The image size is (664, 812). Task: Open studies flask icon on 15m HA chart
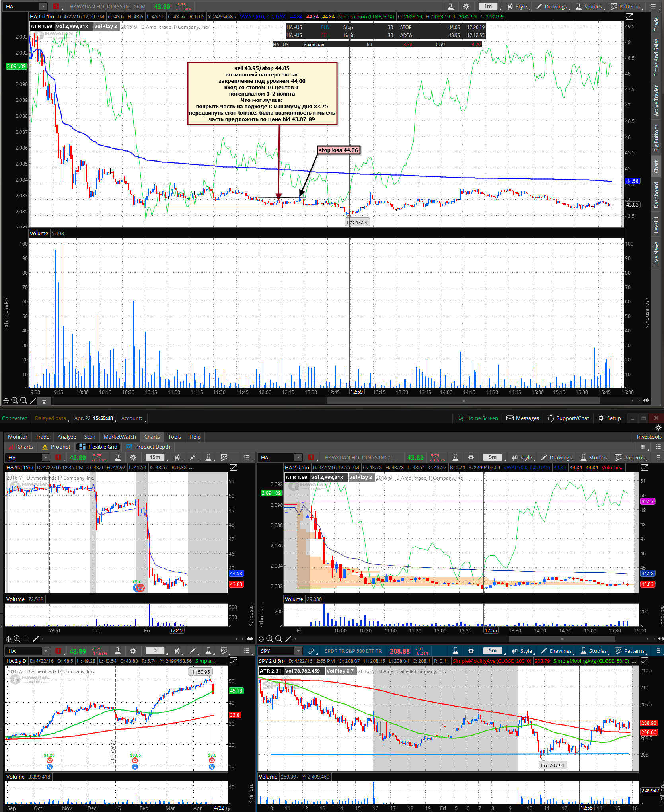tap(208, 457)
